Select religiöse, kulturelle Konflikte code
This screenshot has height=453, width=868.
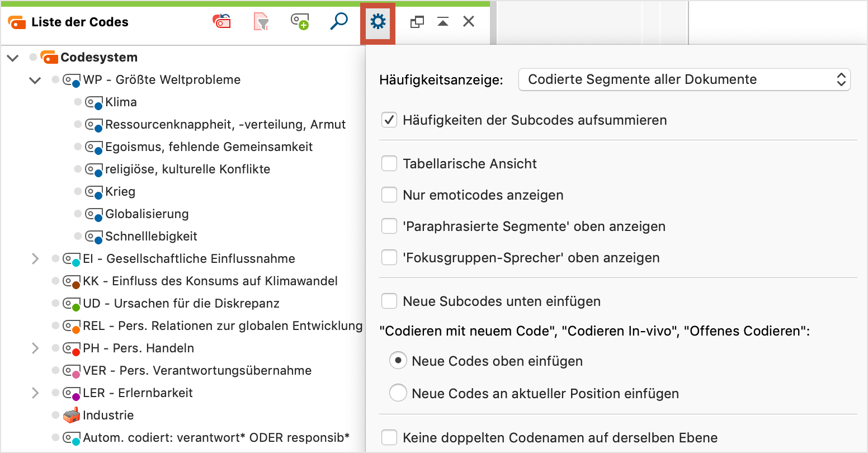(x=187, y=169)
